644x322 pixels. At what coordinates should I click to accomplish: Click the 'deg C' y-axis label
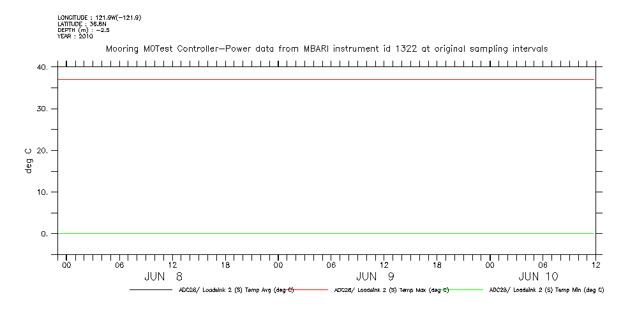[29, 161]
